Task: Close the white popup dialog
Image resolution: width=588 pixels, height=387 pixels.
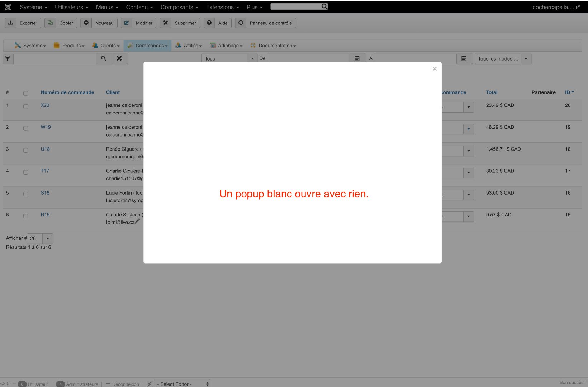Action: [x=435, y=69]
